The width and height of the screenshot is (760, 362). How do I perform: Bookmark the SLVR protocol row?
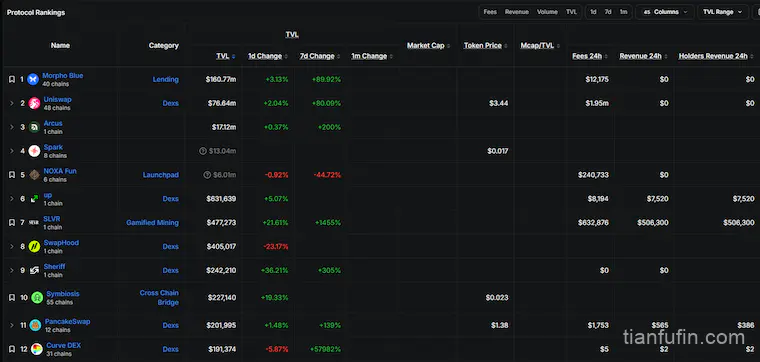[x=12, y=222]
